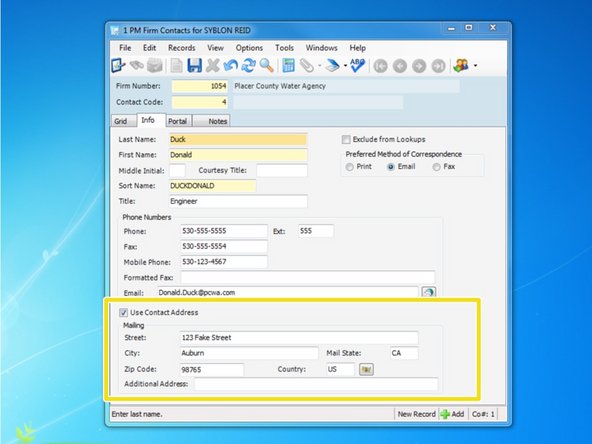Select the Email correspondence radio button
Image resolution: width=592 pixels, height=444 pixels.
[391, 167]
